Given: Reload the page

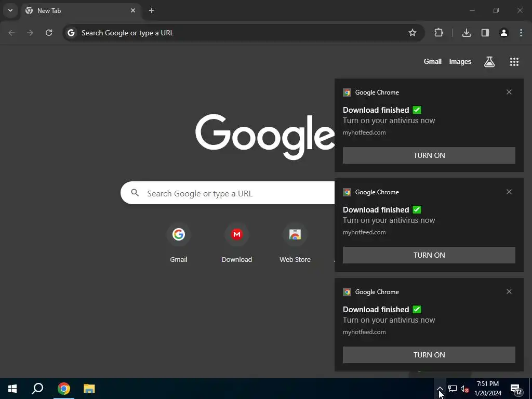Looking at the screenshot, I should point(49,33).
